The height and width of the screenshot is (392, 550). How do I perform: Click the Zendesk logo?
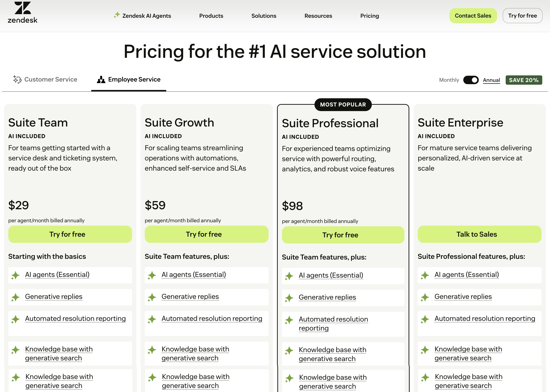23,12
